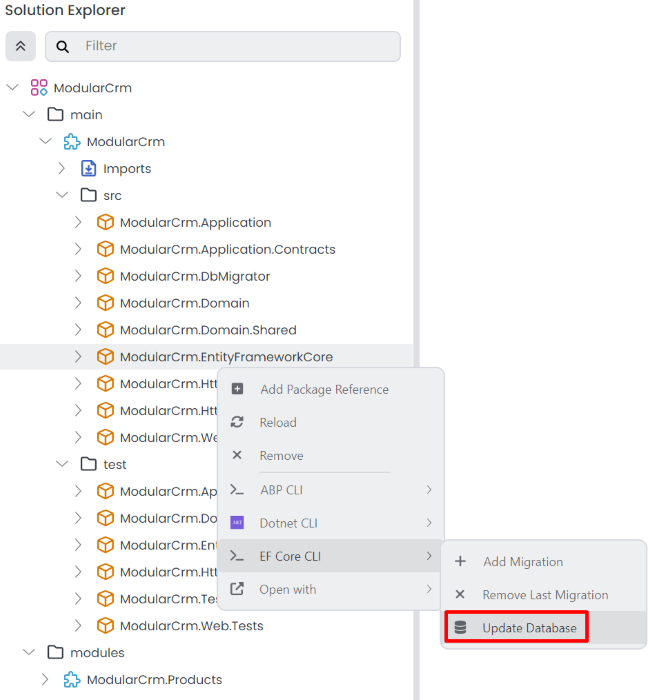
Task: Click the package icon of ModularCrm.DbMigrator
Action: pos(105,276)
